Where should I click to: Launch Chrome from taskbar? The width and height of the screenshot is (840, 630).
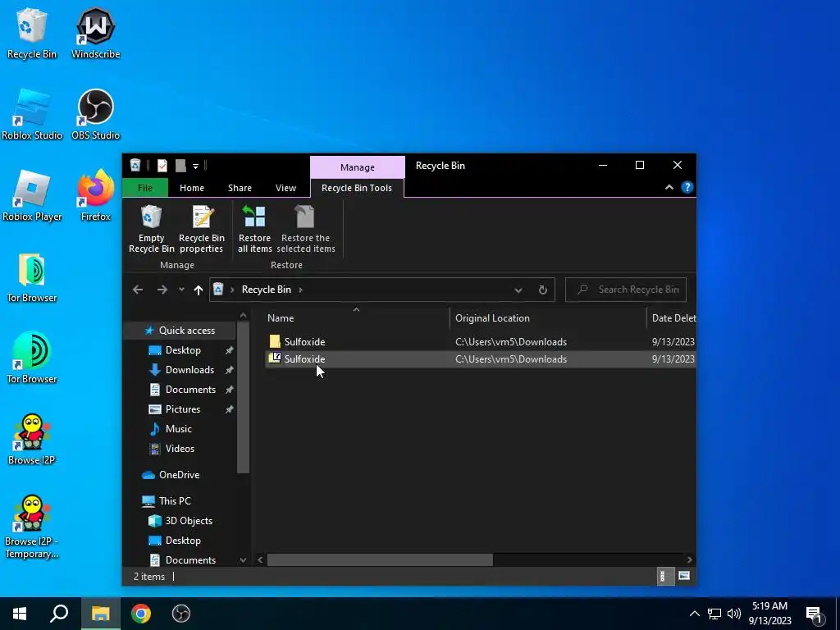point(141,614)
